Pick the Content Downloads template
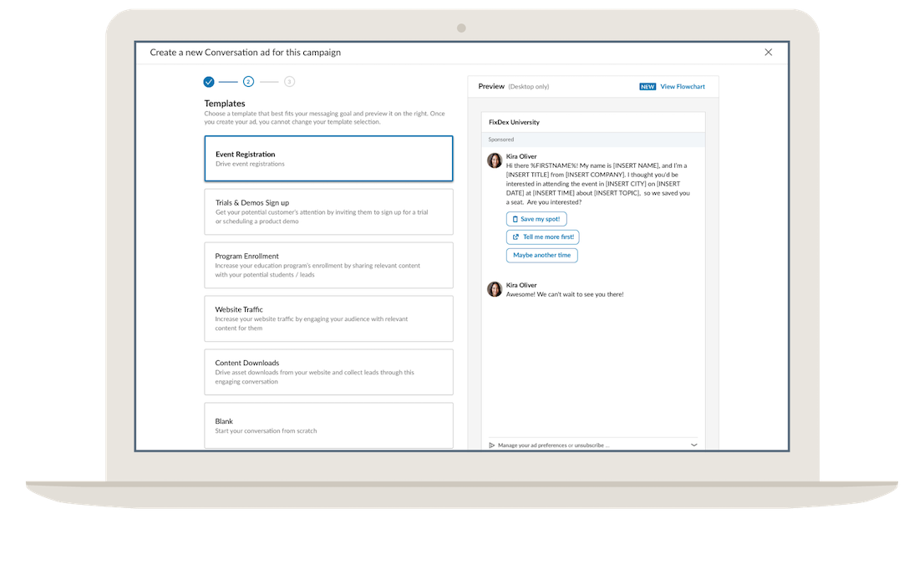 pos(328,372)
